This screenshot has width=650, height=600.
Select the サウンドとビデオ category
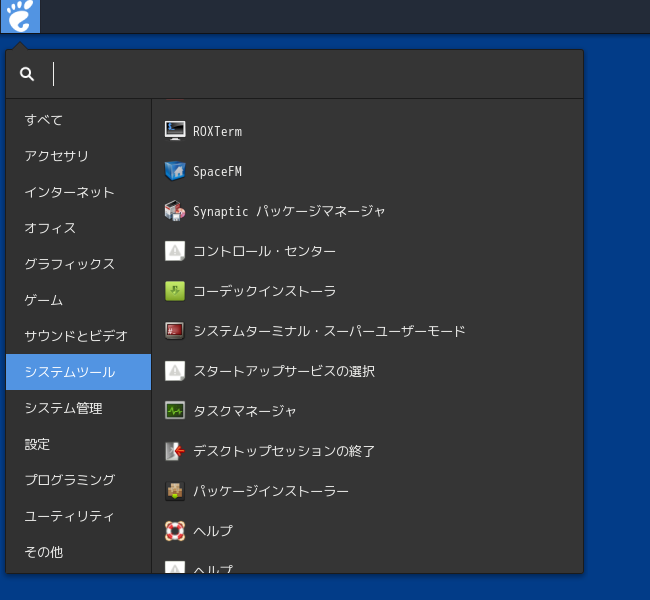click(78, 336)
